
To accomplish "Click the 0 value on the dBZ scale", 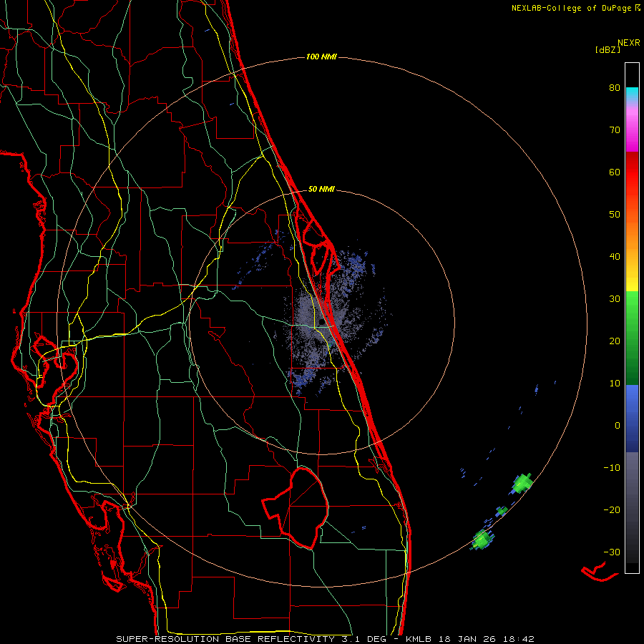I will click(x=618, y=426).
